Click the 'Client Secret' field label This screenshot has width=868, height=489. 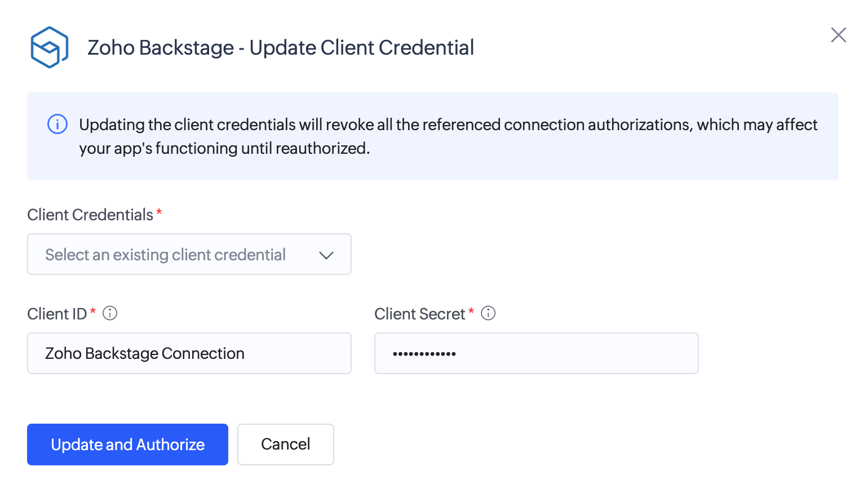419,314
